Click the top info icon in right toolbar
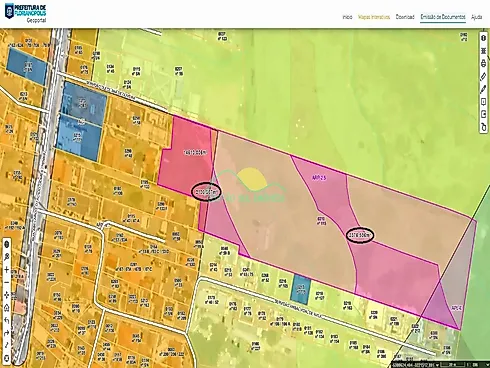 484,38
